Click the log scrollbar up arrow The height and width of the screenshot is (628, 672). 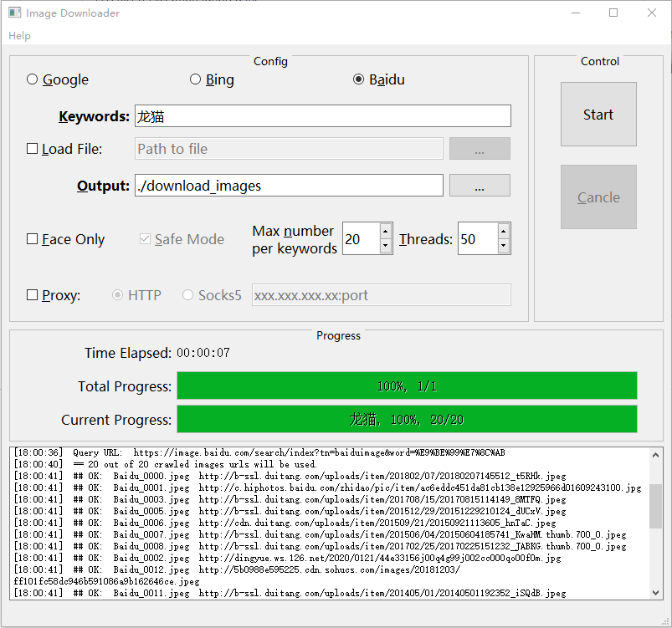point(655,455)
